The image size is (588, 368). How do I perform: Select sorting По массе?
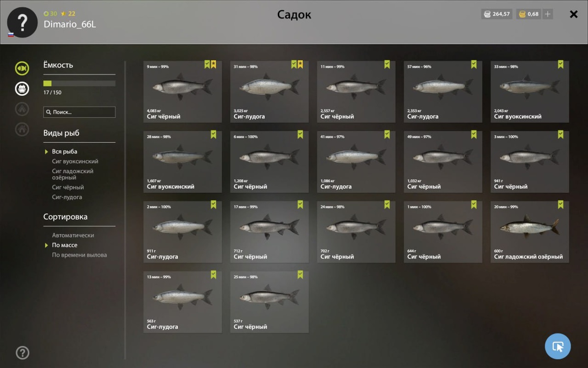pos(65,245)
